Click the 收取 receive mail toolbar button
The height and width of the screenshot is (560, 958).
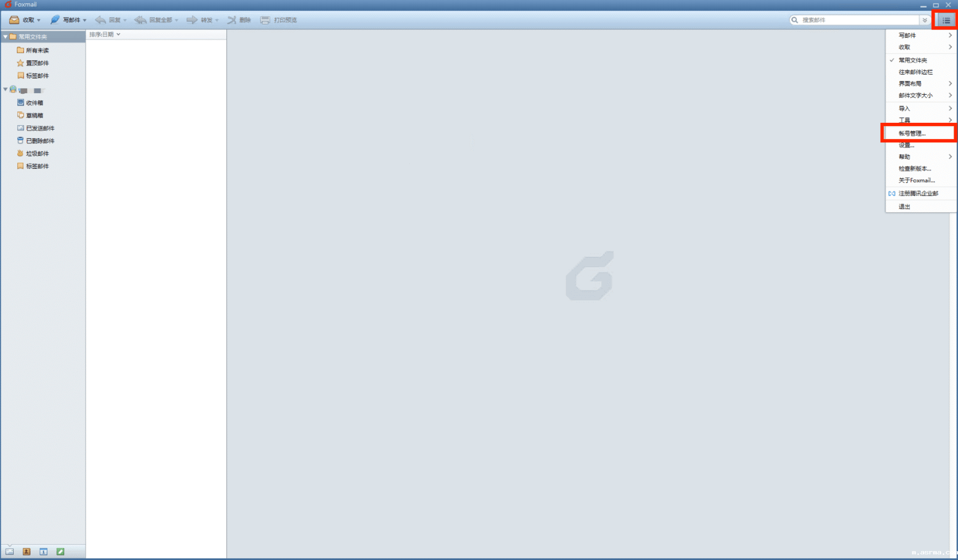tap(23, 20)
